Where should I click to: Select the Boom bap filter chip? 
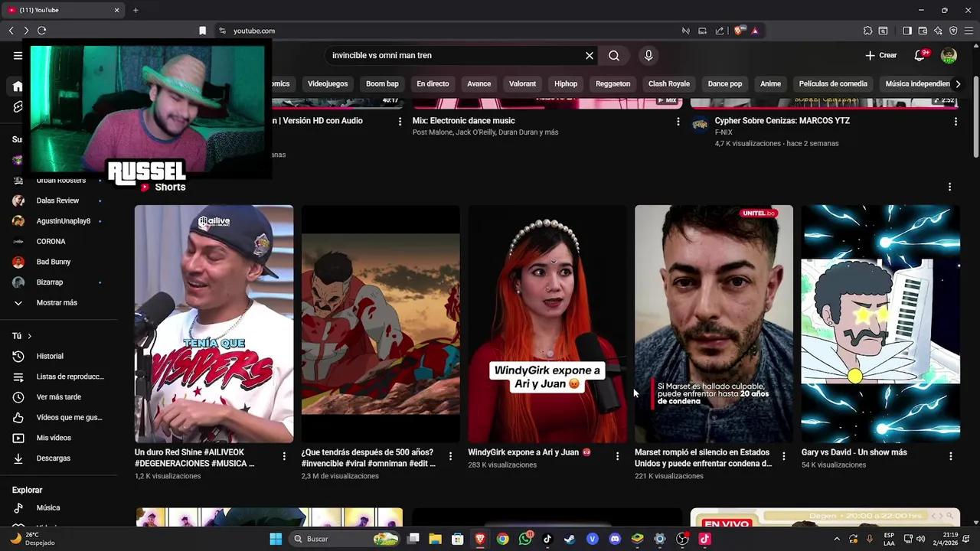tap(382, 83)
